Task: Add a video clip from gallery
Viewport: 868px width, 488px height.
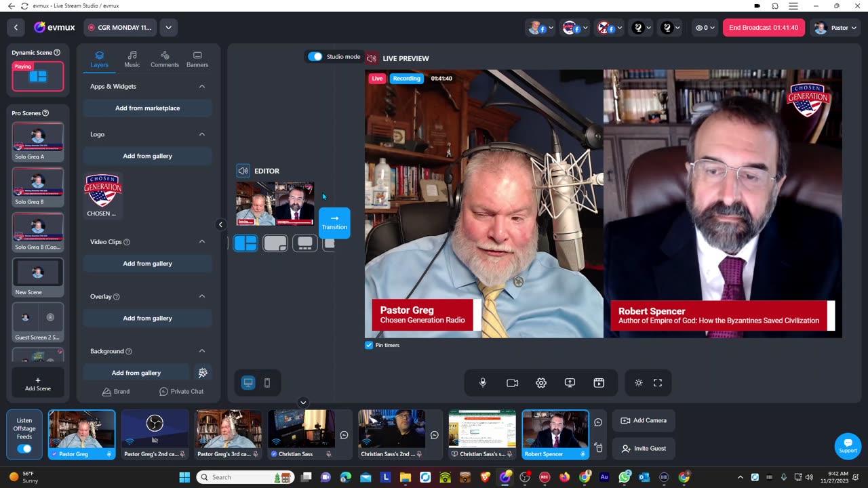Action: [147, 263]
